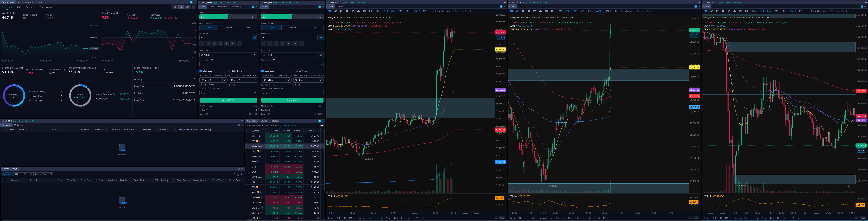Uncheck the Stop-Loss checkbox in first trade panel

(x=201, y=71)
